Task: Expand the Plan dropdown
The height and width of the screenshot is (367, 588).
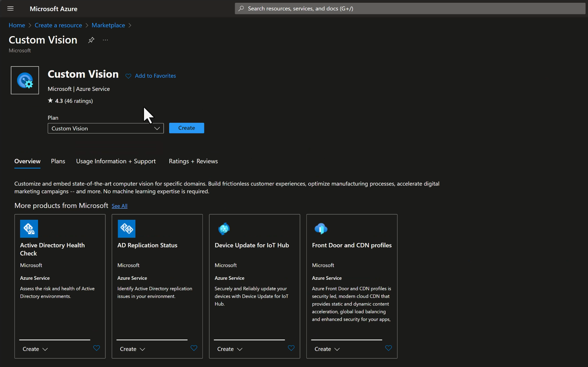Action: [106, 128]
